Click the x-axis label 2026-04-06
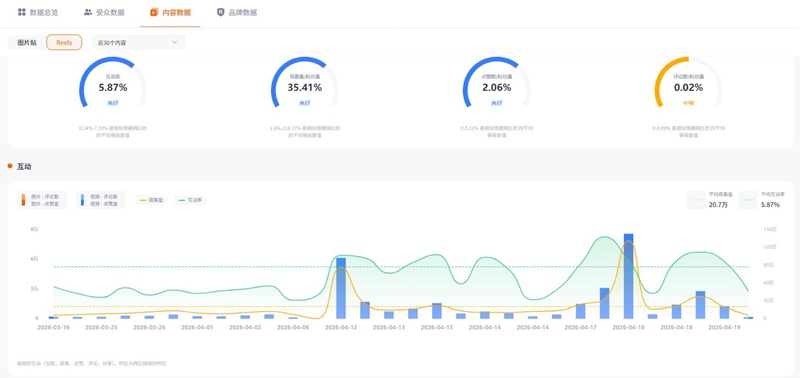This screenshot has height=378, width=800. tap(293, 327)
